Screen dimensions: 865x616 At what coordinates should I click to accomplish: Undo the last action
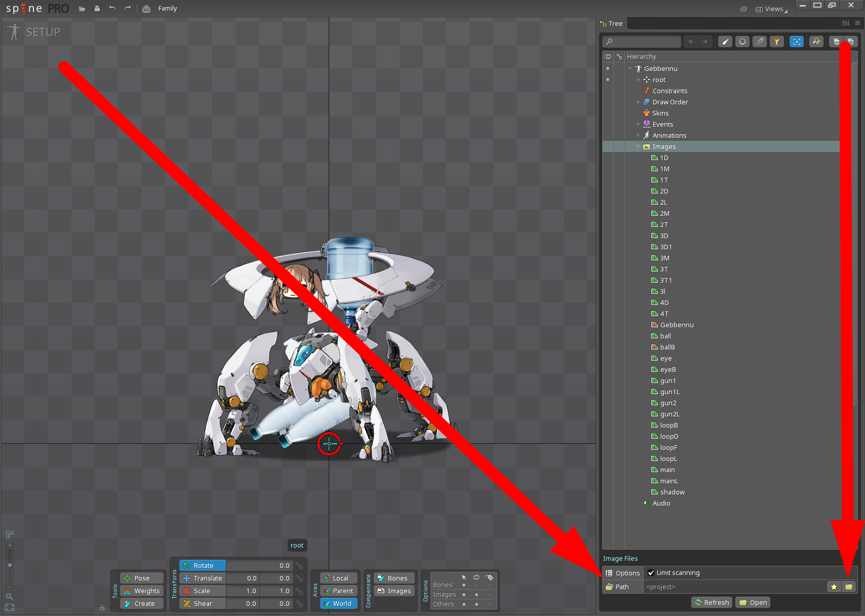112,9
